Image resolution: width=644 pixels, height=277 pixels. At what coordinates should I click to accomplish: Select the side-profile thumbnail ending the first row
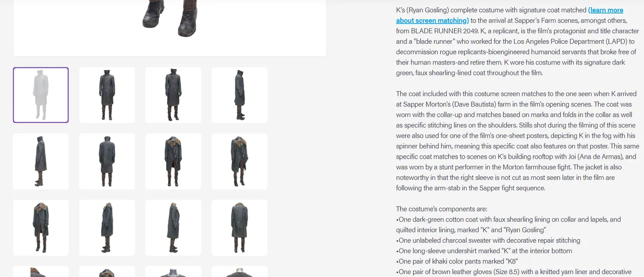click(x=239, y=95)
